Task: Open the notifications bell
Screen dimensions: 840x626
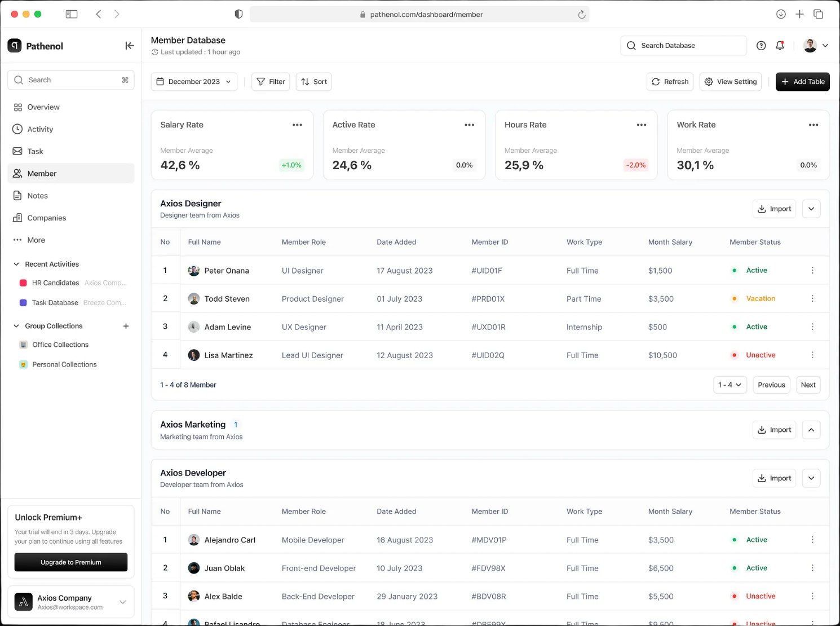Action: (x=780, y=46)
